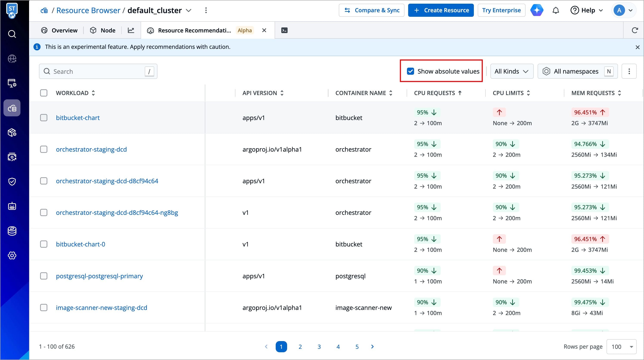The image size is (644, 360).
Task: Open the terminal icon tab
Action: tap(284, 31)
